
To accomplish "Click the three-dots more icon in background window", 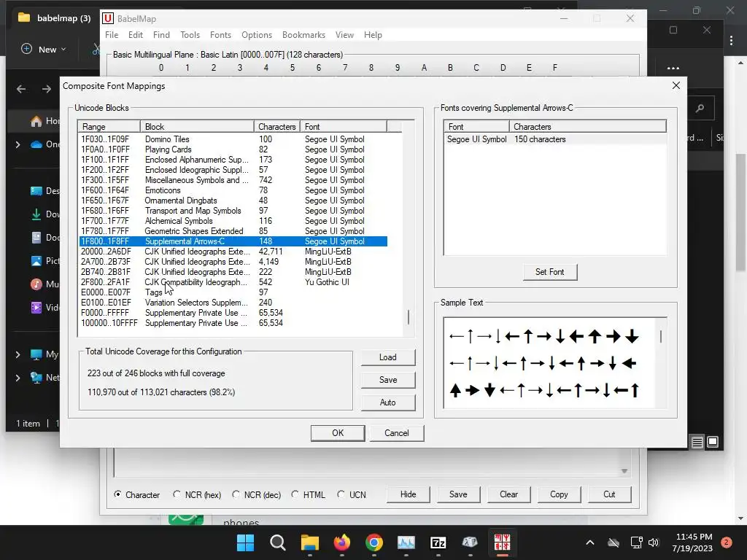I will click(x=673, y=68).
